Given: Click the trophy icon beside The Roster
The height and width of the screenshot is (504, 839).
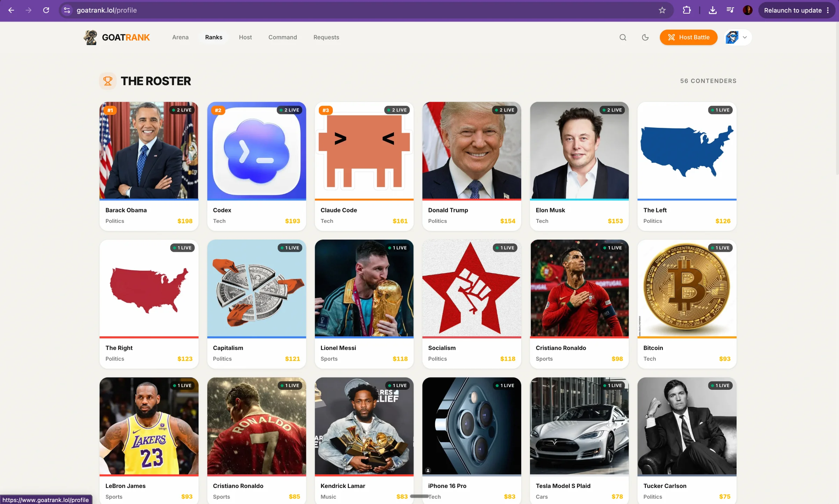Looking at the screenshot, I should tap(108, 81).
